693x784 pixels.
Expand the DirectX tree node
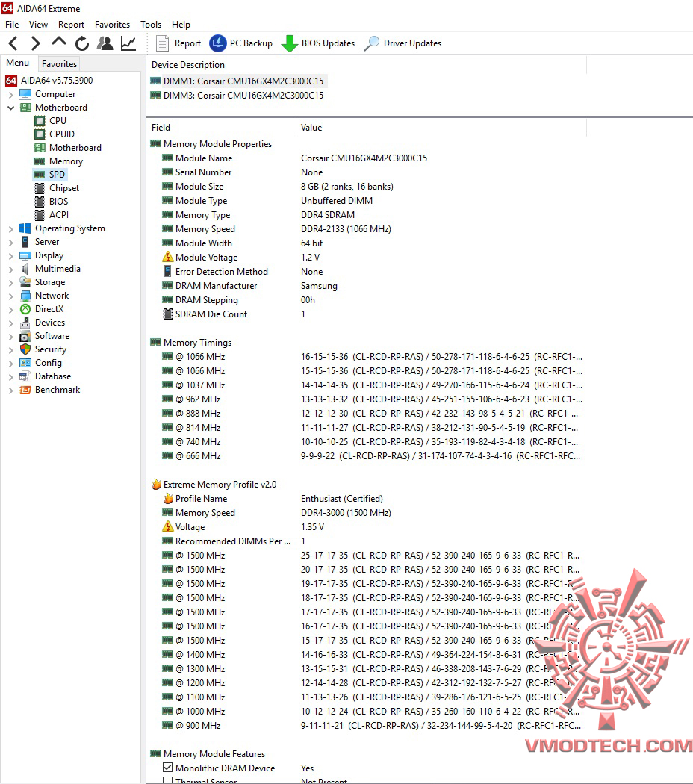coord(10,310)
